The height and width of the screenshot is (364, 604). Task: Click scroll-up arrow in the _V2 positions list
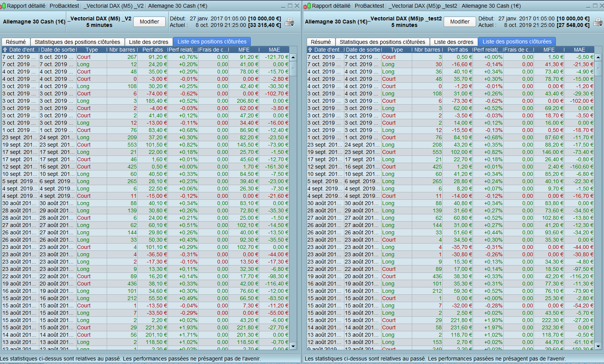pos(293,57)
